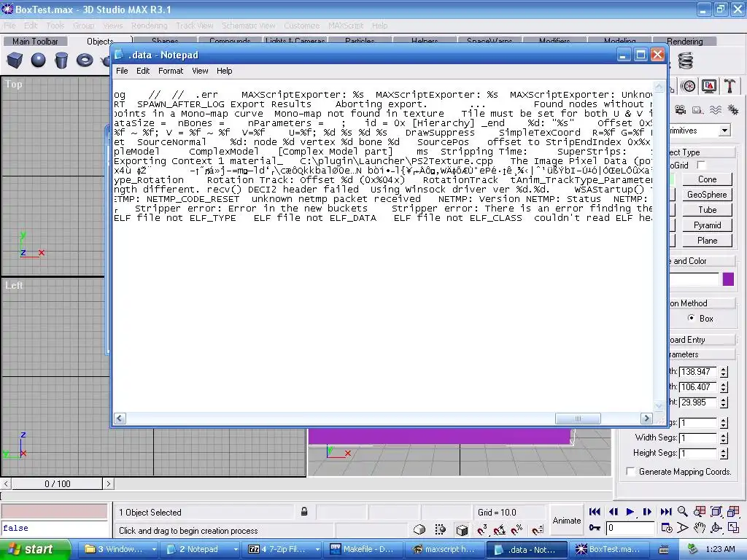Click the Height Segs spinner arrows

pos(724,454)
